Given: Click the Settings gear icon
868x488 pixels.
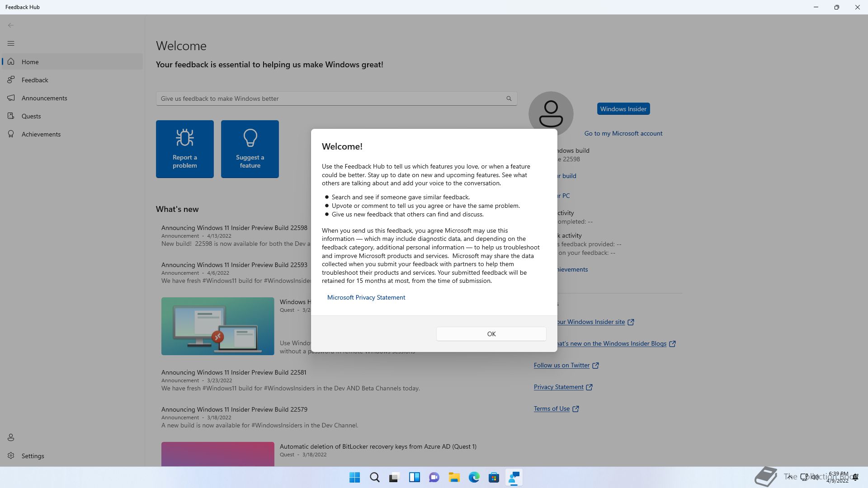Looking at the screenshot, I should [11, 455].
